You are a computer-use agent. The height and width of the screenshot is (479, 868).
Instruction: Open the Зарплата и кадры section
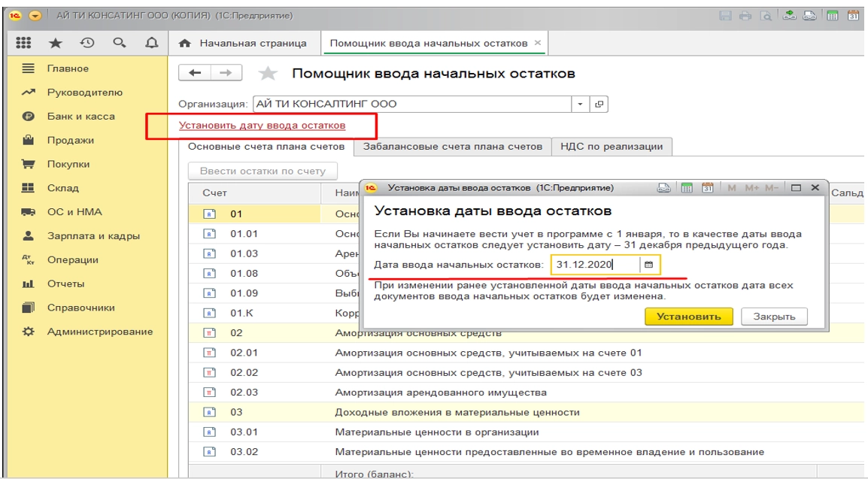[93, 235]
